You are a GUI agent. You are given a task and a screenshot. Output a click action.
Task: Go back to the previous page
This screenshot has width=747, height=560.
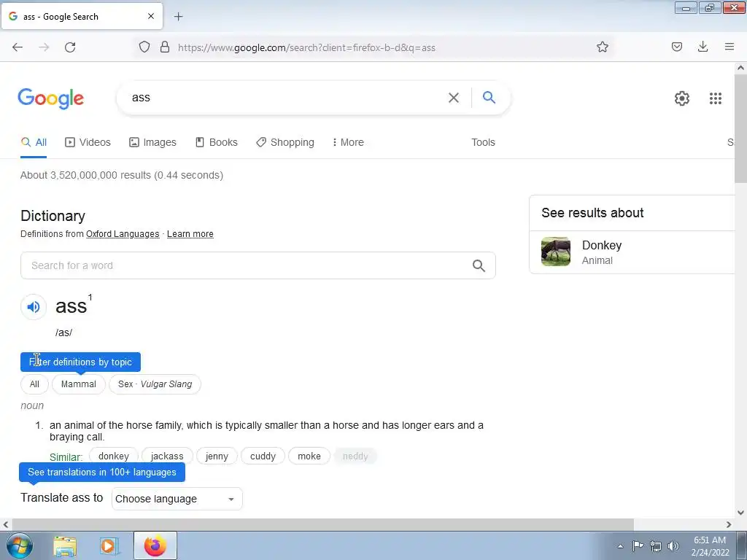point(18,47)
